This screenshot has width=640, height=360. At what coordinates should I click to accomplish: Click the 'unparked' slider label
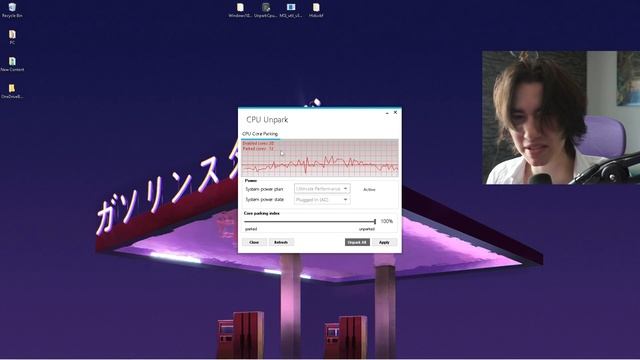(367, 229)
